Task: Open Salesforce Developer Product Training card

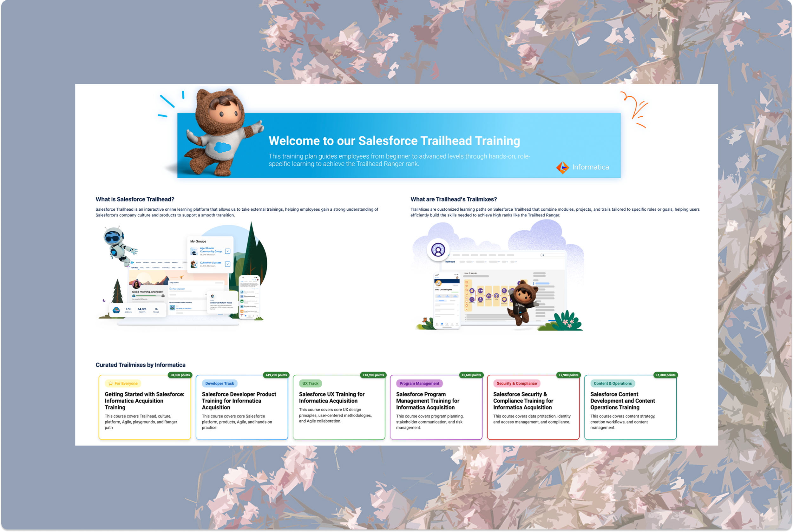Action: coord(242,407)
